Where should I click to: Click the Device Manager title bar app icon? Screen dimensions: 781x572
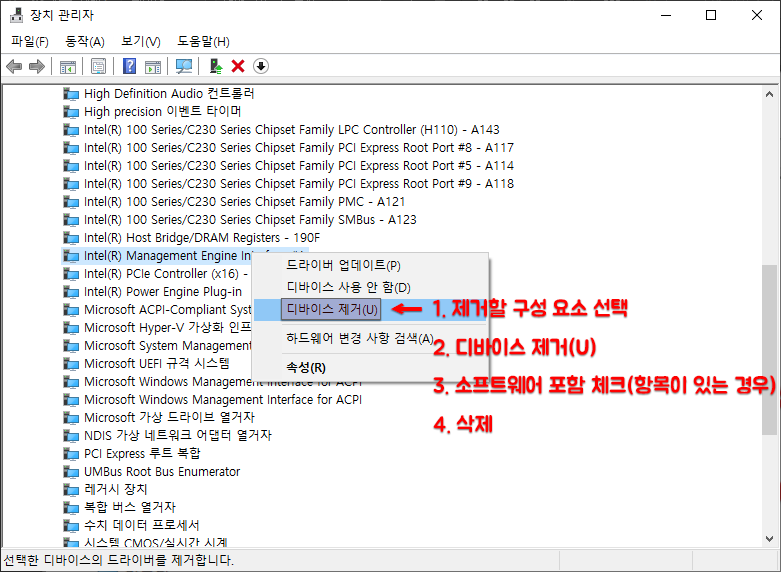pyautogui.click(x=16, y=15)
